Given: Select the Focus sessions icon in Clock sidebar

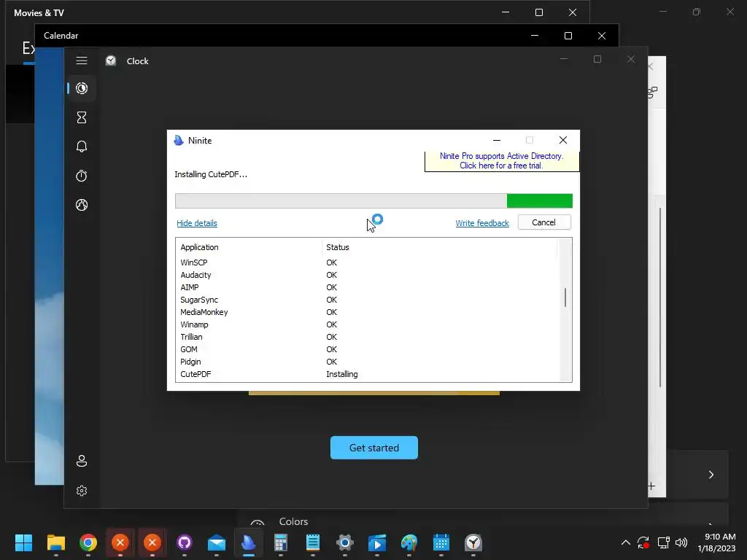Looking at the screenshot, I should (x=82, y=88).
